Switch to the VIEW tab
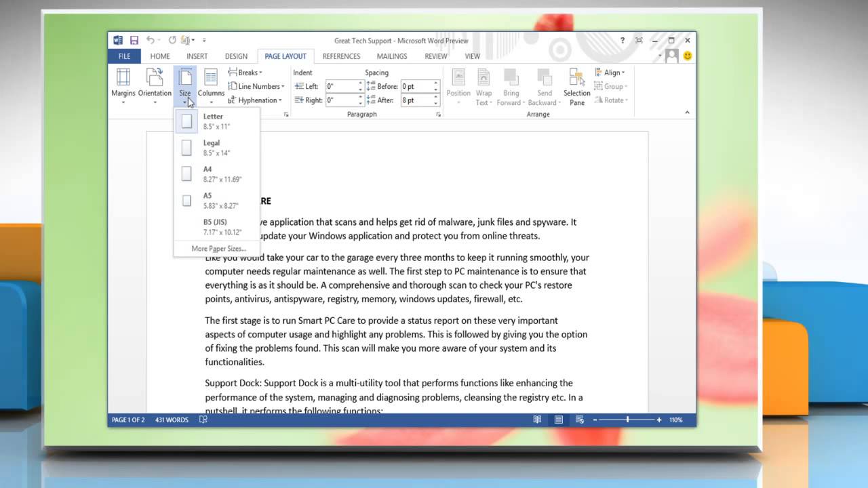868x488 pixels. point(473,56)
